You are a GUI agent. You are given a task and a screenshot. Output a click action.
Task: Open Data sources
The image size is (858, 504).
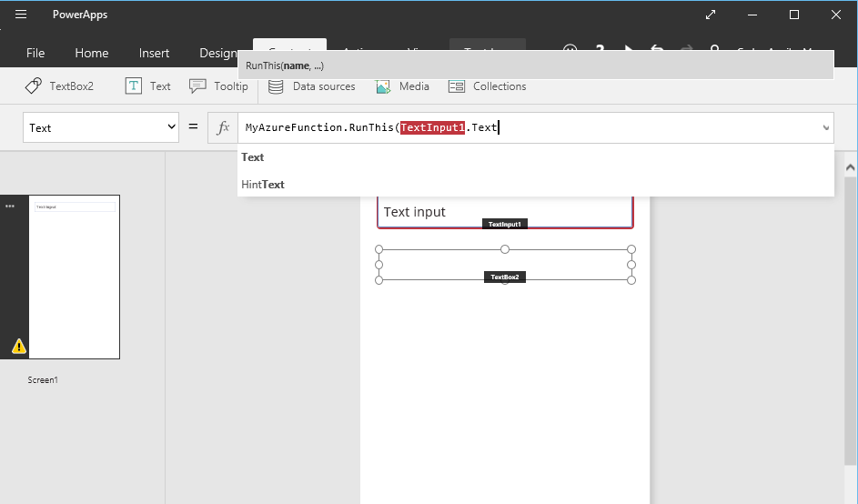coord(312,86)
